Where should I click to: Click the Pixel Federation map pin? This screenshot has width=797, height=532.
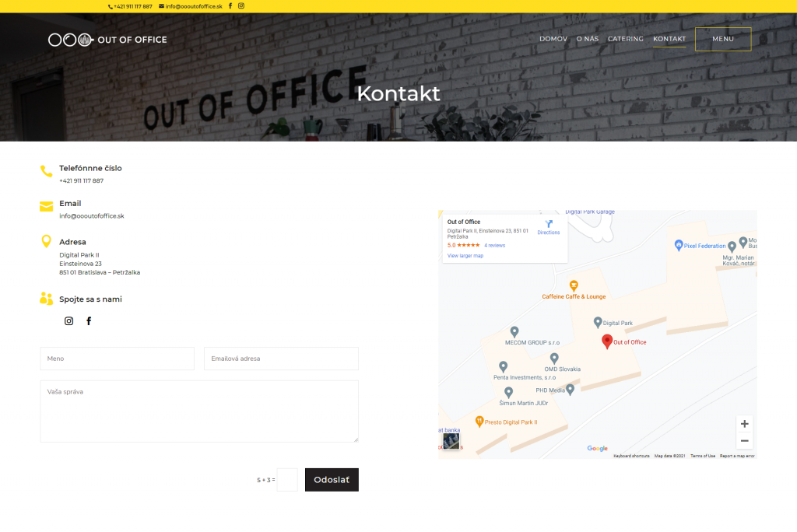[x=678, y=246]
